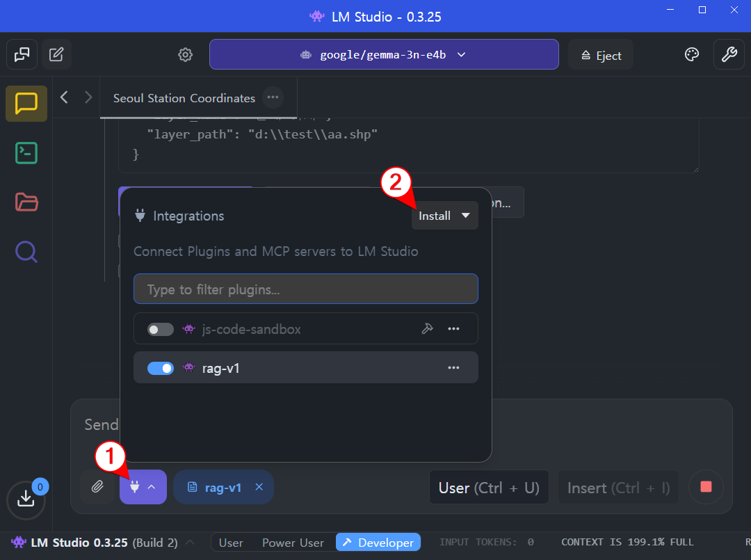Open My Models folder icon
This screenshot has height=560, width=751.
pyautogui.click(x=26, y=202)
